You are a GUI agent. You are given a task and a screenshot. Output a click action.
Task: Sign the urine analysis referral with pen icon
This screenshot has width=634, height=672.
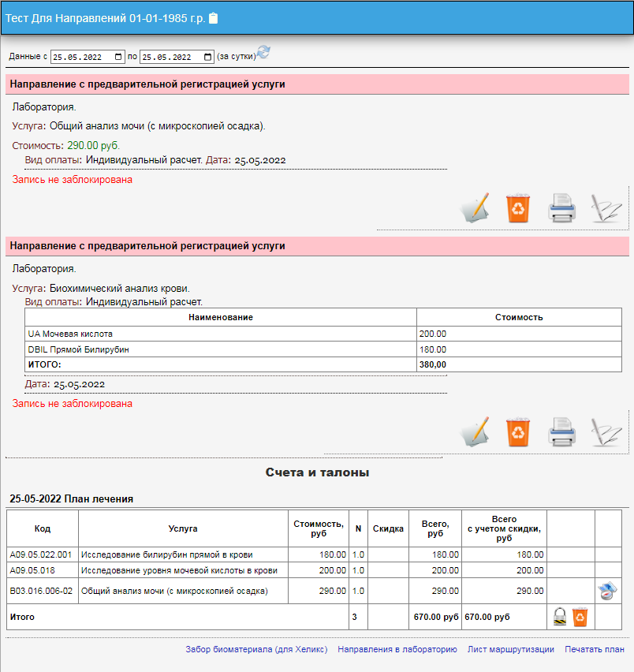[606, 208]
